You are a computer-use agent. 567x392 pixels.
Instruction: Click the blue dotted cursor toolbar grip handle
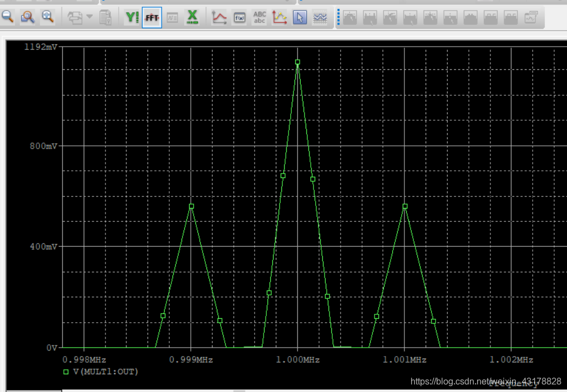coord(338,17)
